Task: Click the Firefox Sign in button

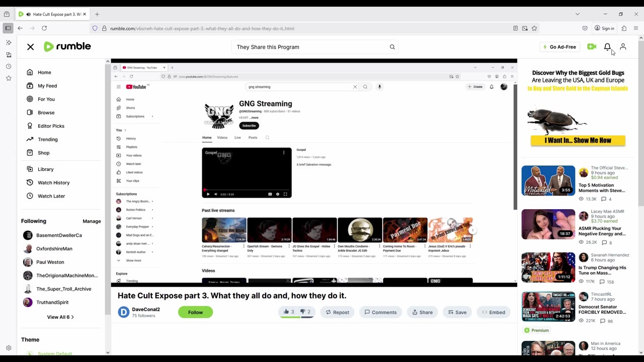Action: coord(604,28)
